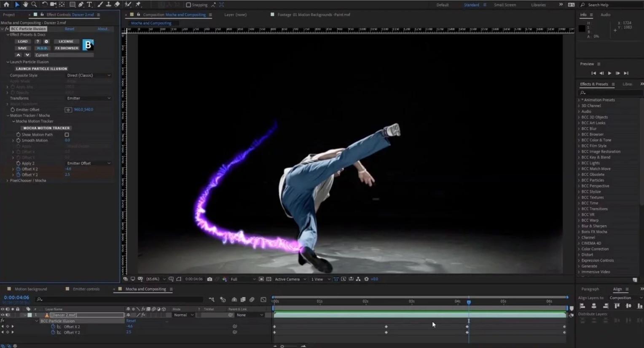Click the Play button in Preview panel
The width and height of the screenshot is (644, 348).
pyautogui.click(x=609, y=73)
